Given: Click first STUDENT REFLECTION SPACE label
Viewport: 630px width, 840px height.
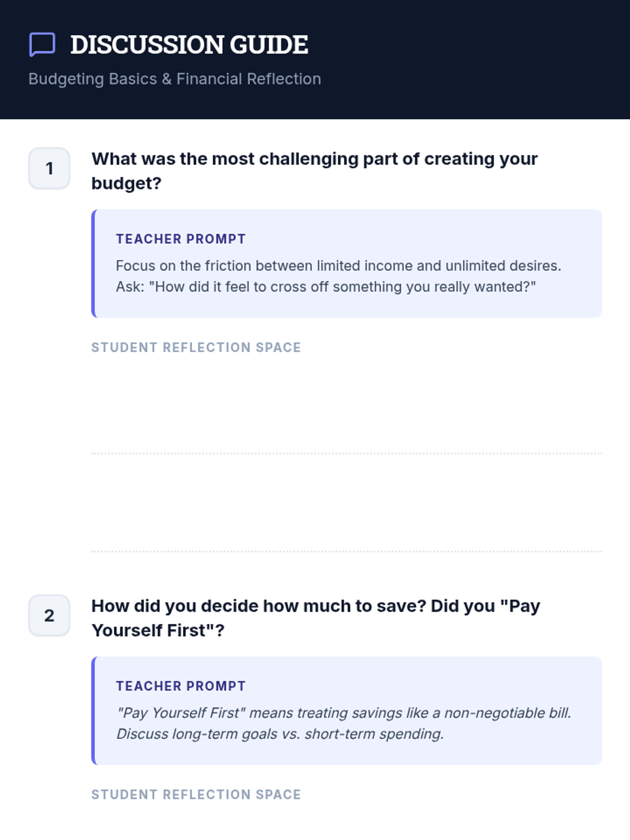Looking at the screenshot, I should 196,348.
